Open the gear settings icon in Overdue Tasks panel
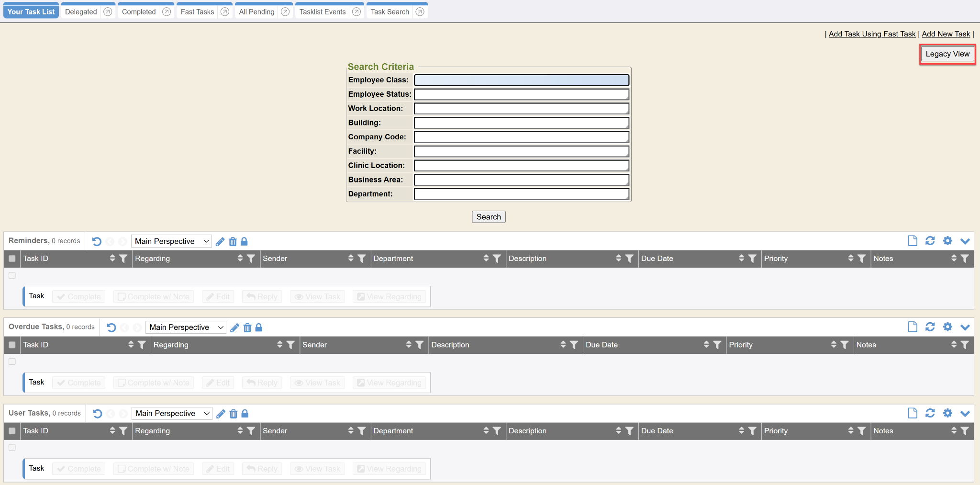 (x=947, y=327)
